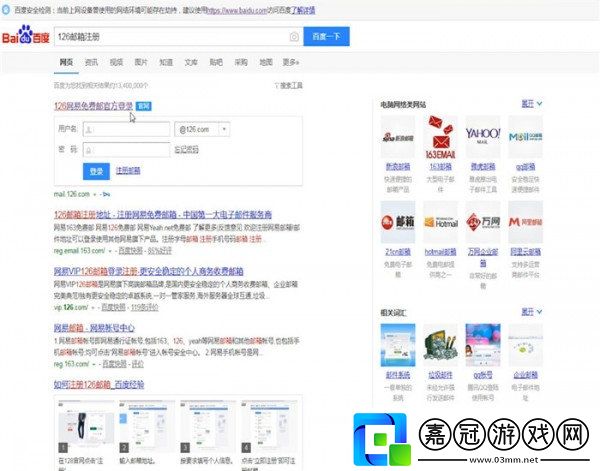Open the 163邮箱 text link
The image size is (600, 471).
click(x=440, y=167)
